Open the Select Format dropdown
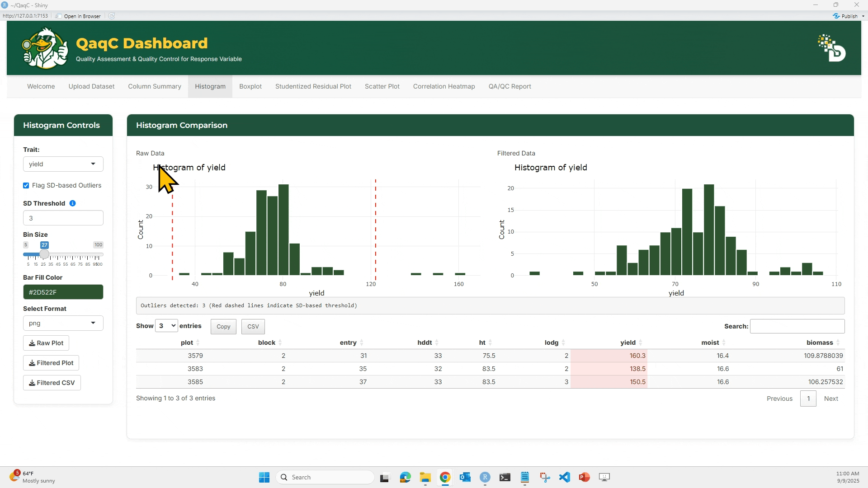Viewport: 868px width, 488px height. (x=63, y=323)
